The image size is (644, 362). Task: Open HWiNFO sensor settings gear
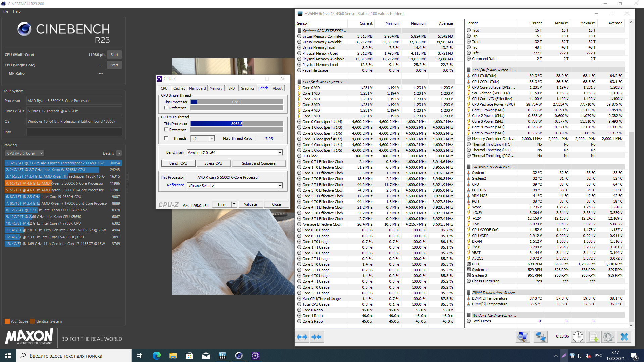(x=608, y=337)
